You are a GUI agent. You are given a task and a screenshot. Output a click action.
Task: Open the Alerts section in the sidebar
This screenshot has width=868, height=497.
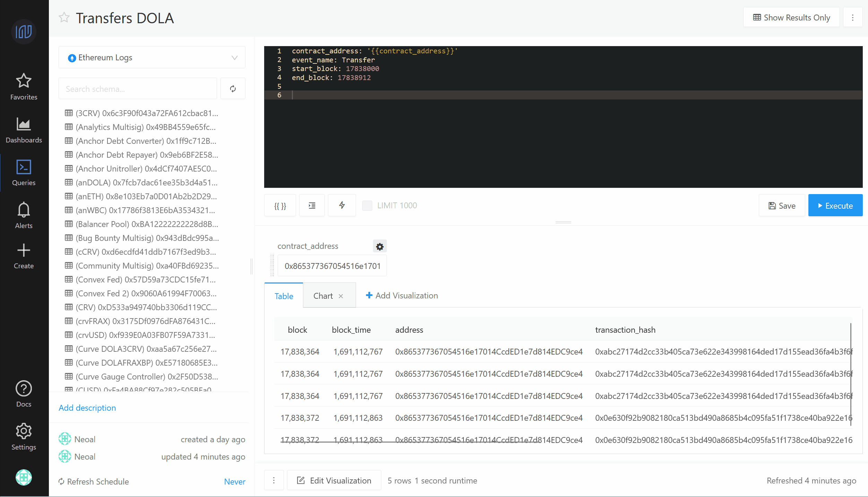(24, 215)
